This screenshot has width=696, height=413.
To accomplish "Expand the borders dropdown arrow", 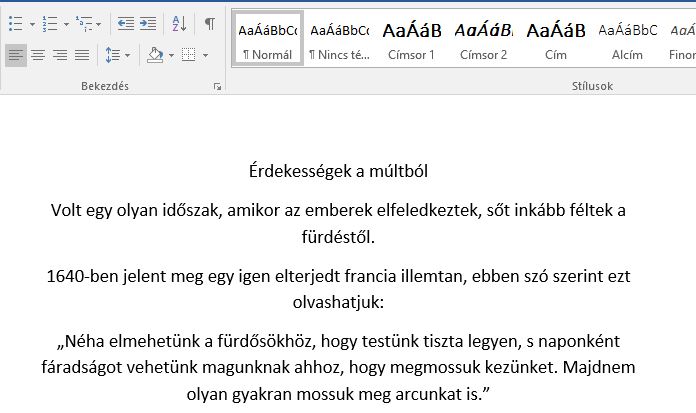I will (x=206, y=54).
